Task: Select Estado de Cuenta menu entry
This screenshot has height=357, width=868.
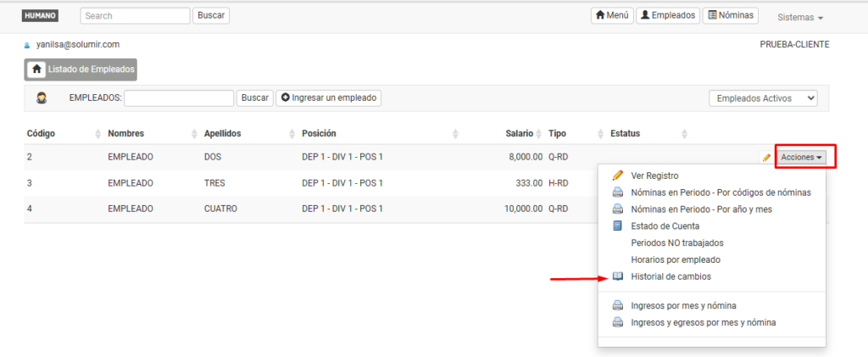Action: pos(665,226)
